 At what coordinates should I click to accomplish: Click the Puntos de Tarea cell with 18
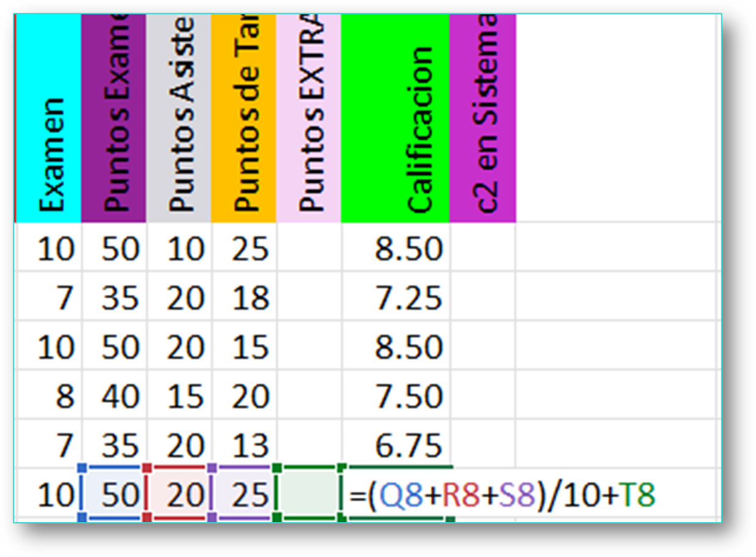tap(245, 298)
